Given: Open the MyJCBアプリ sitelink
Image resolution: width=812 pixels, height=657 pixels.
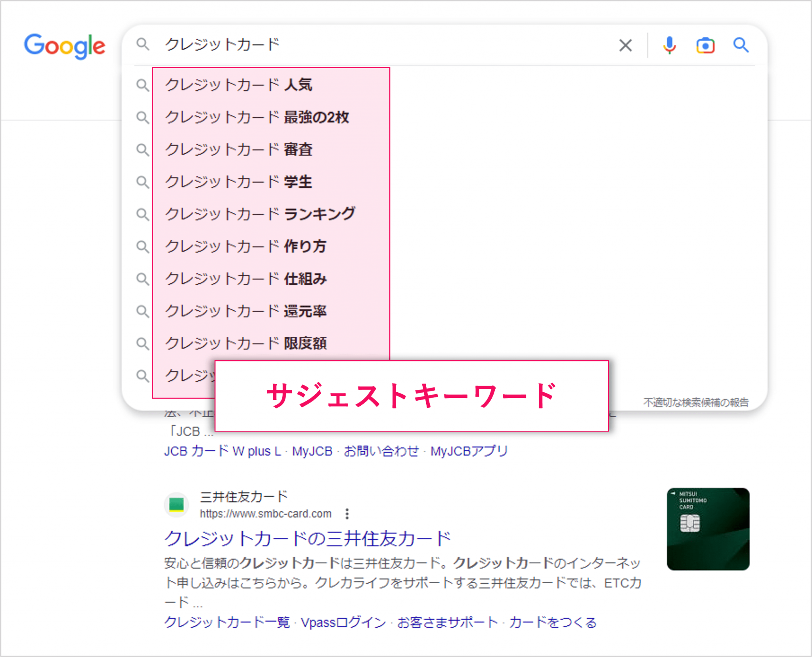Looking at the screenshot, I should pyautogui.click(x=469, y=451).
